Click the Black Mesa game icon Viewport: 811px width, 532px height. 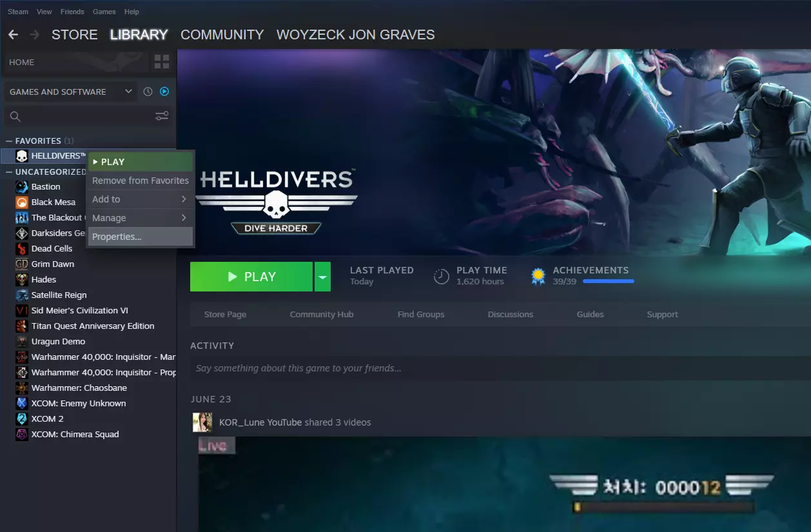pos(21,202)
